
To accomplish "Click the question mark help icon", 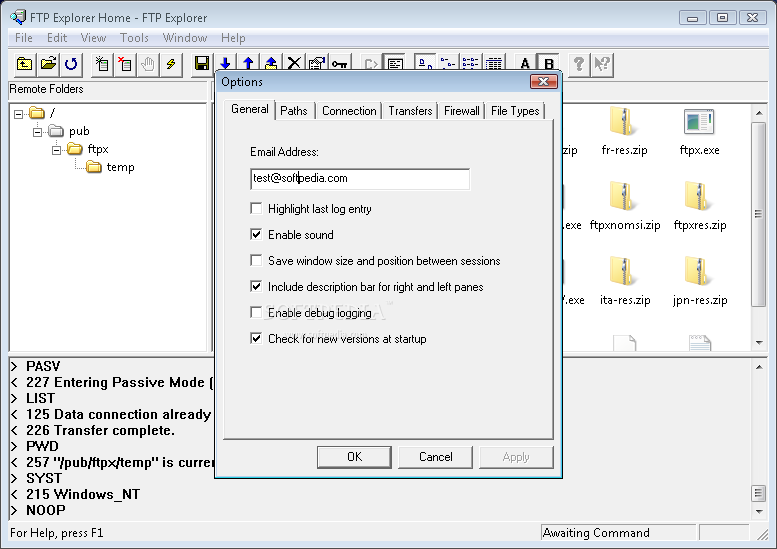I will tap(578, 64).
